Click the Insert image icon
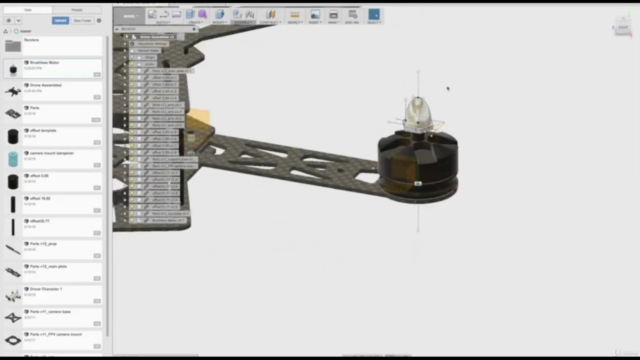 315,15
